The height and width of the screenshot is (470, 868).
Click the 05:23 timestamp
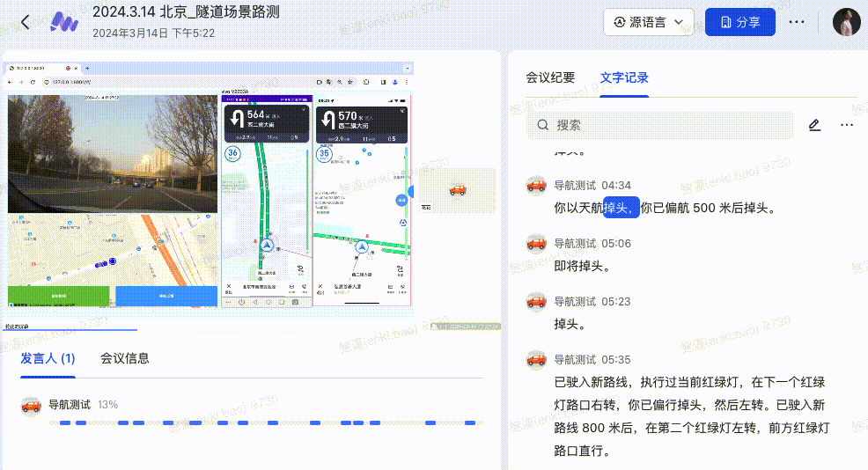(616, 302)
